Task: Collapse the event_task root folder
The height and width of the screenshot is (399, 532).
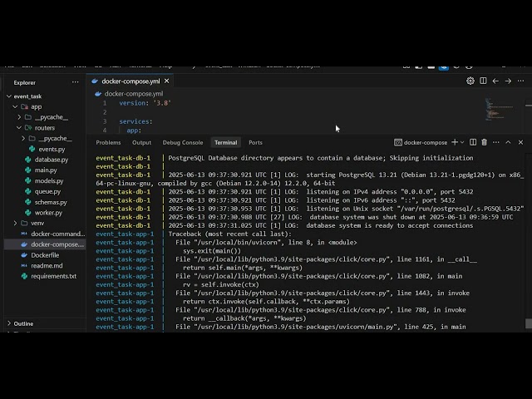Action: 9,96
